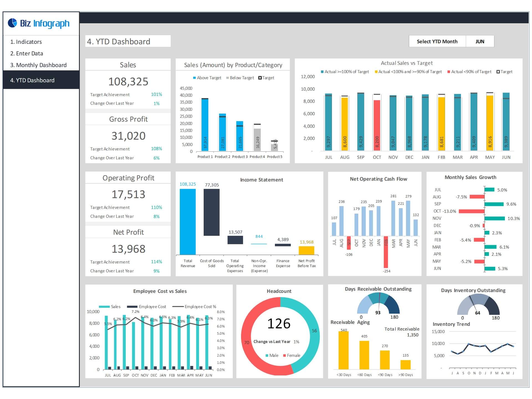Viewport: 532px width, 399px height.
Task: Click the Target legend marker in product sales chart
Action: 260,78
